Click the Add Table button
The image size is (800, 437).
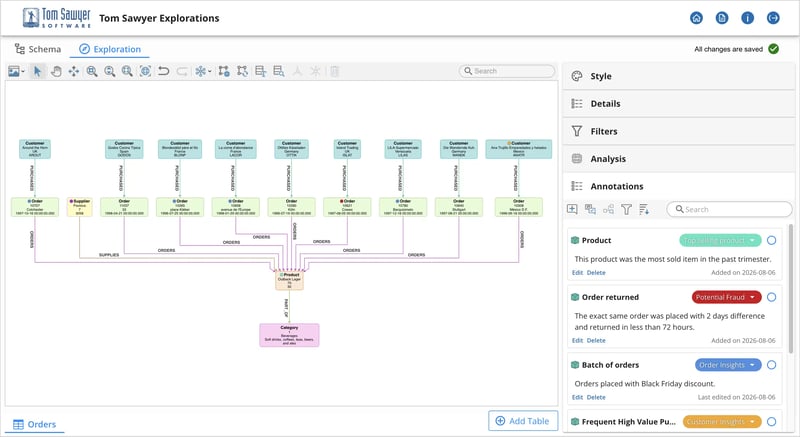(x=523, y=421)
